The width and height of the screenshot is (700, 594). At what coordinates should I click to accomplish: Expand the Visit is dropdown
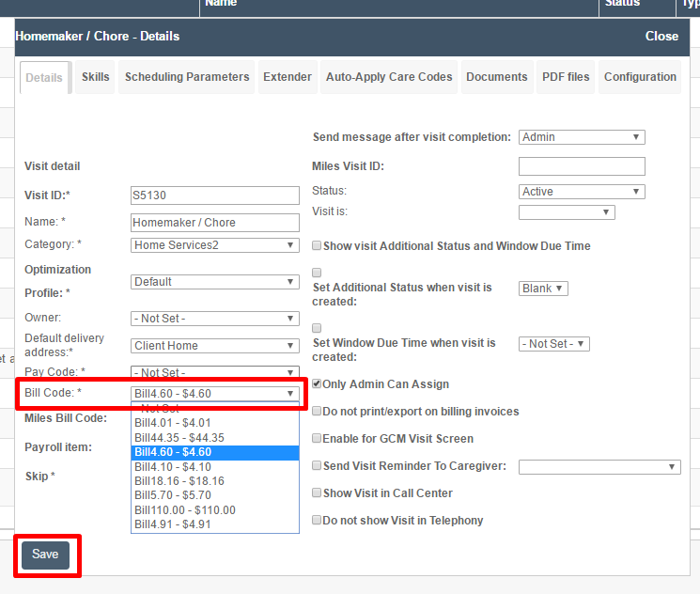[x=567, y=212]
